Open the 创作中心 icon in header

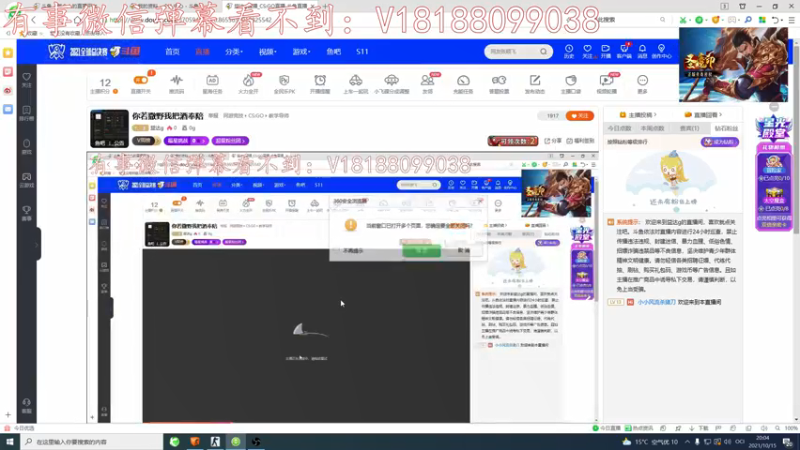click(x=661, y=51)
